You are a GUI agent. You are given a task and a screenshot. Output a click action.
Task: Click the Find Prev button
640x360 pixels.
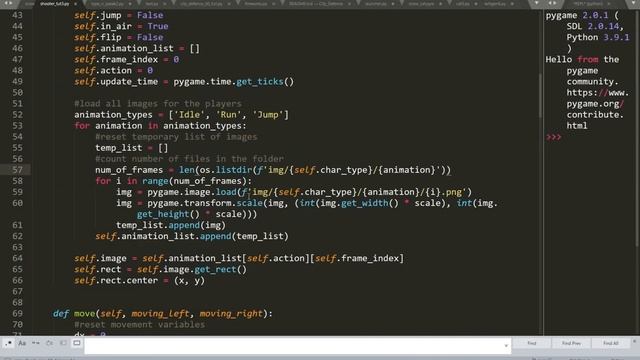tap(571, 343)
